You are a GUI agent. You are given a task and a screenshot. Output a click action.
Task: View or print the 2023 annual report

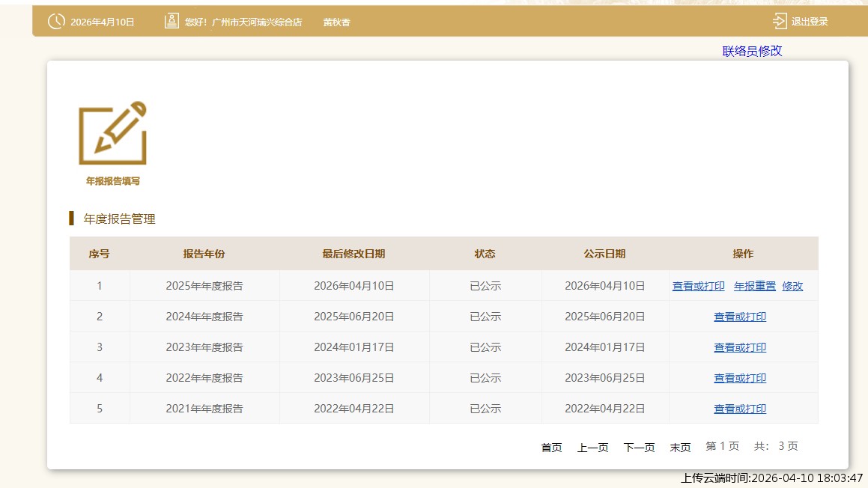tap(740, 347)
